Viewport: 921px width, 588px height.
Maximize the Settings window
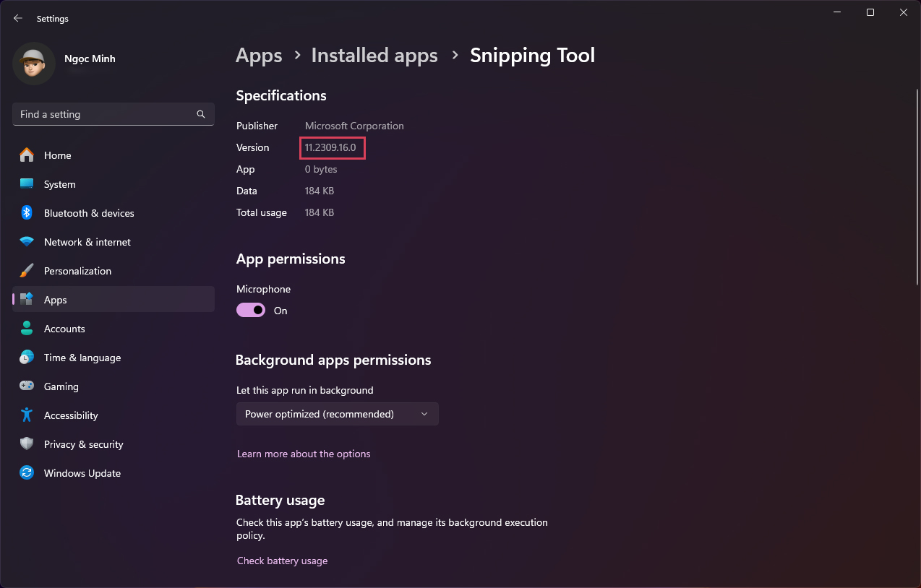(x=870, y=12)
